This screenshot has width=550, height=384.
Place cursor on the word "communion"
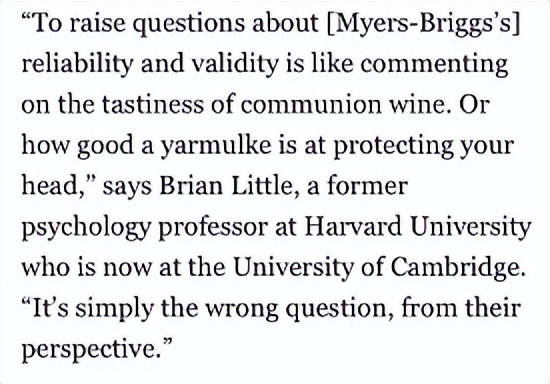(x=311, y=105)
